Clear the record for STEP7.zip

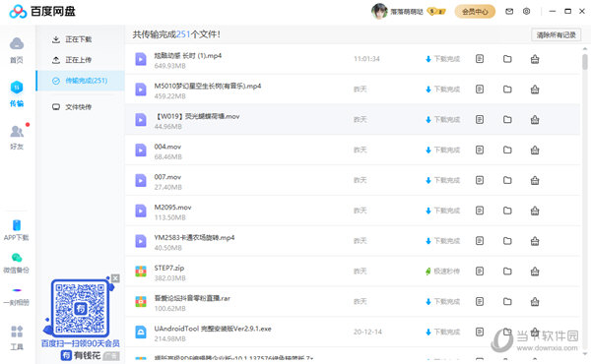535,271
